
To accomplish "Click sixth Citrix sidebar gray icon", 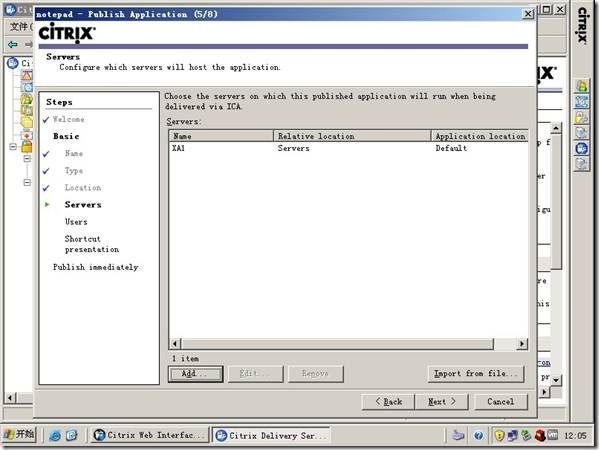I will (582, 164).
